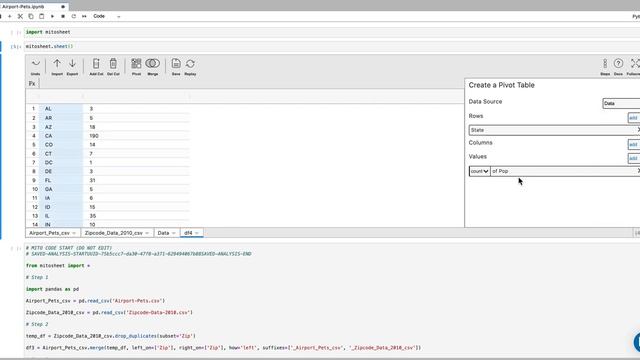Delete a column with Del Col
This screenshot has width=640, height=360.
coord(113,67)
